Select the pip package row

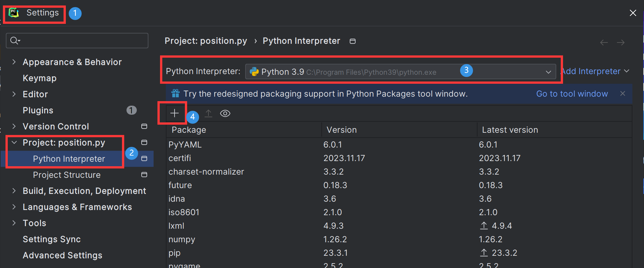[399, 253]
